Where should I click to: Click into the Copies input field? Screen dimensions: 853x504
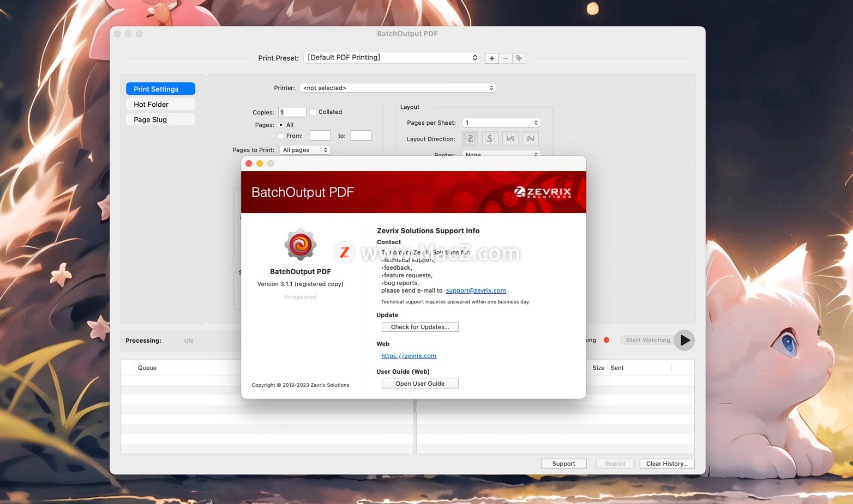click(x=292, y=112)
